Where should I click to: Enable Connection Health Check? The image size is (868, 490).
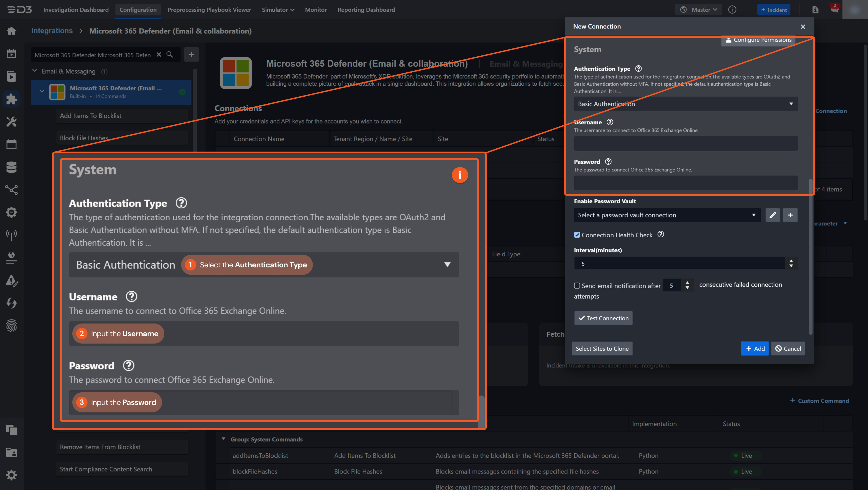[x=577, y=235]
